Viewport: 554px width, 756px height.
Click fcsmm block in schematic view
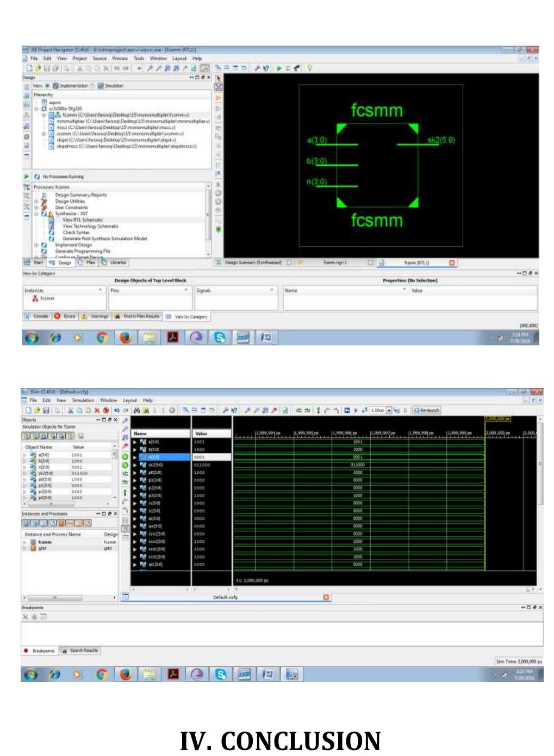[377, 165]
